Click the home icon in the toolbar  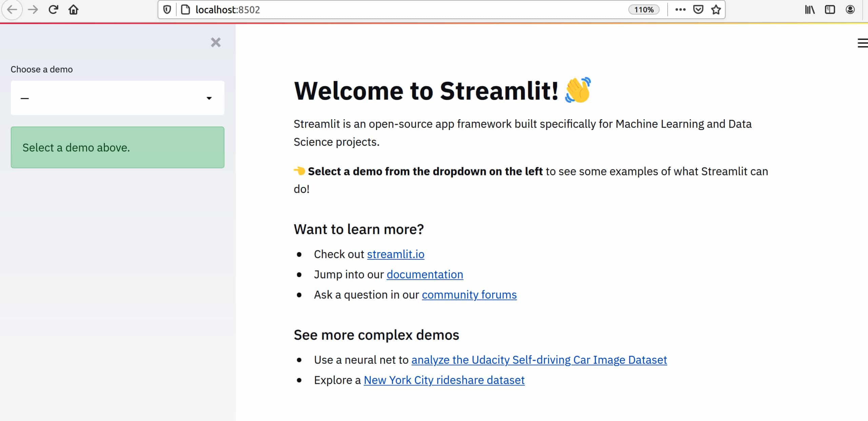(73, 9)
